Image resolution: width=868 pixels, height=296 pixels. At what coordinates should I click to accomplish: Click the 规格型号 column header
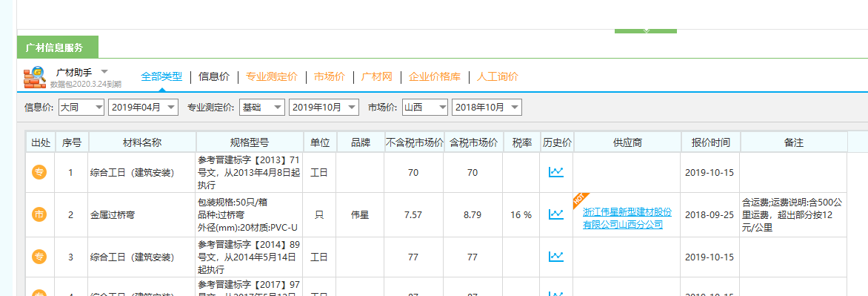point(250,142)
